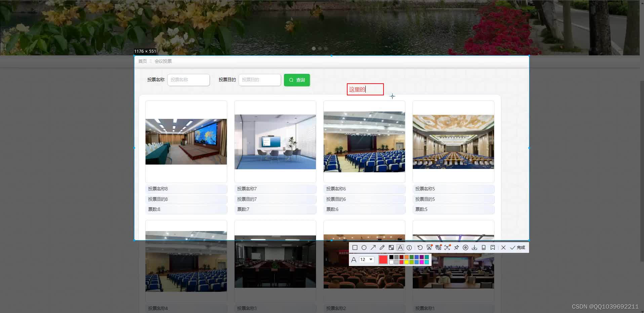Select the arrow annotation tool
The width and height of the screenshot is (644, 313).
(x=373, y=247)
